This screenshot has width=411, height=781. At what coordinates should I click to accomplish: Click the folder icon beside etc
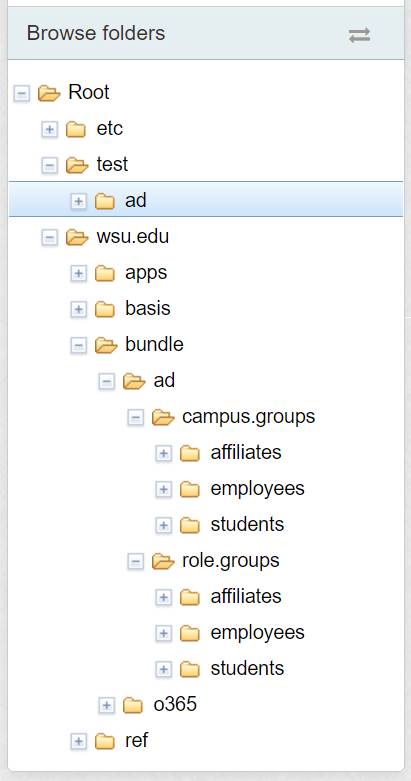(76, 129)
